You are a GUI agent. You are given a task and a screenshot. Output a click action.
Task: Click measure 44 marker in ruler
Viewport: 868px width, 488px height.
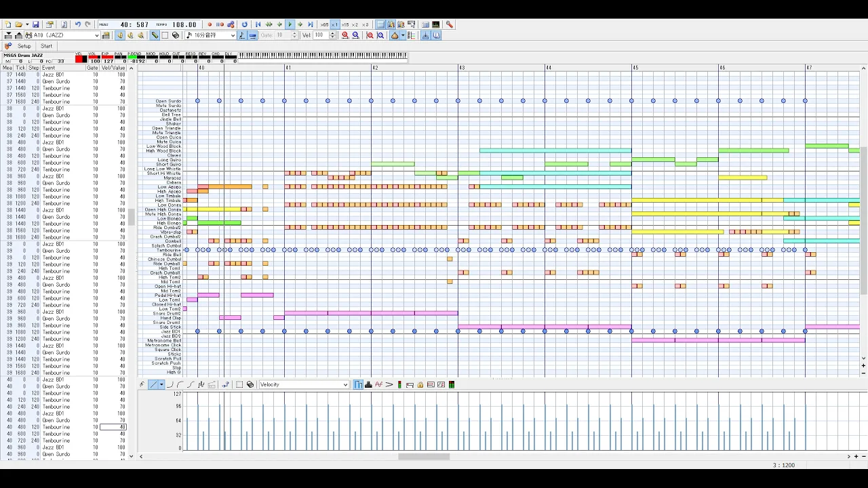[x=549, y=68]
